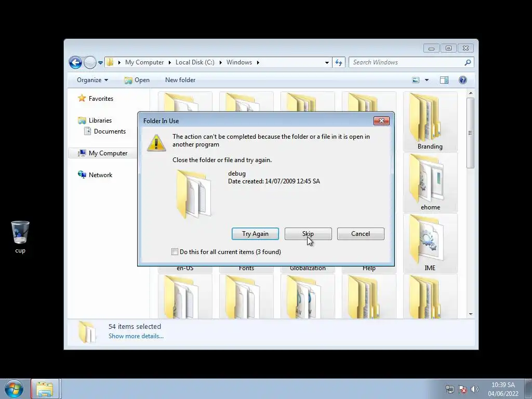Image resolution: width=532 pixels, height=399 pixels.
Task: Select My Computer in navigation pane
Action: click(103, 153)
